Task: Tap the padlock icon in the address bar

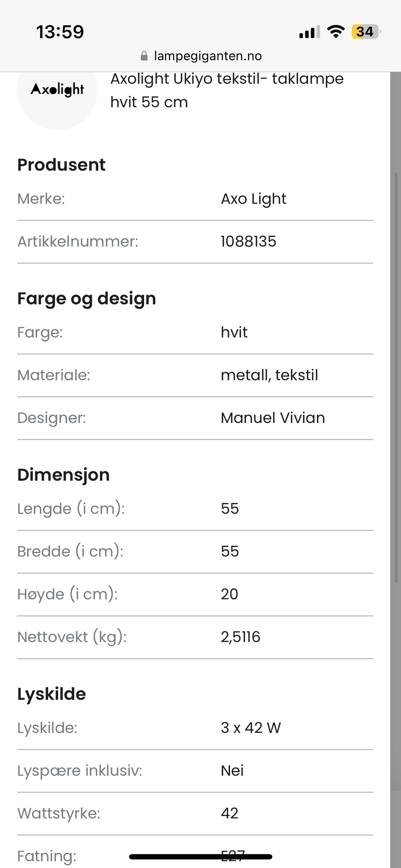Action: (x=144, y=56)
